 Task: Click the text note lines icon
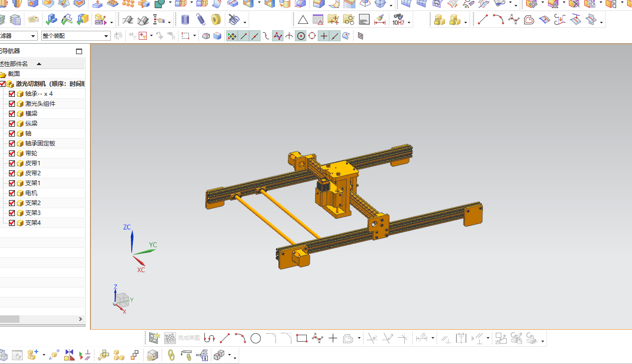pos(364,20)
